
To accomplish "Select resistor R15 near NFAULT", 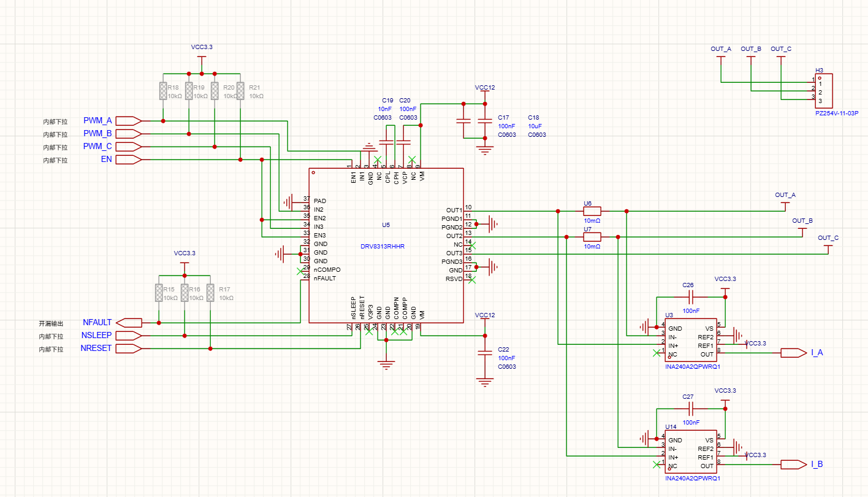I will click(159, 293).
